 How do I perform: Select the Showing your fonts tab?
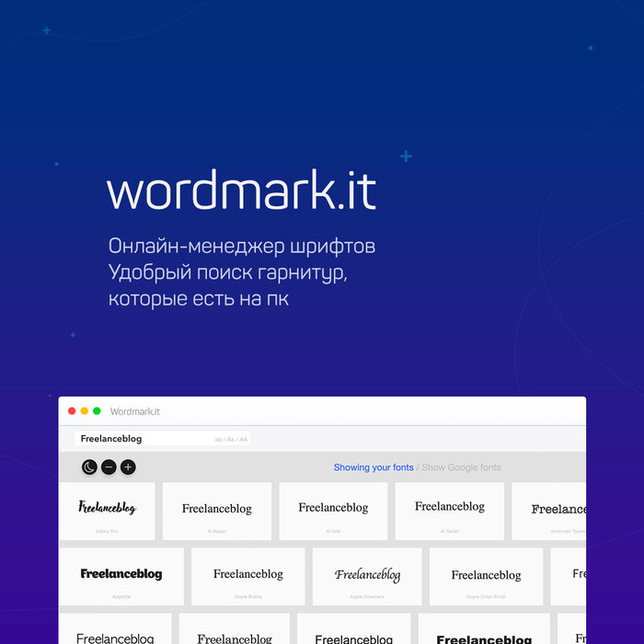coord(374,467)
